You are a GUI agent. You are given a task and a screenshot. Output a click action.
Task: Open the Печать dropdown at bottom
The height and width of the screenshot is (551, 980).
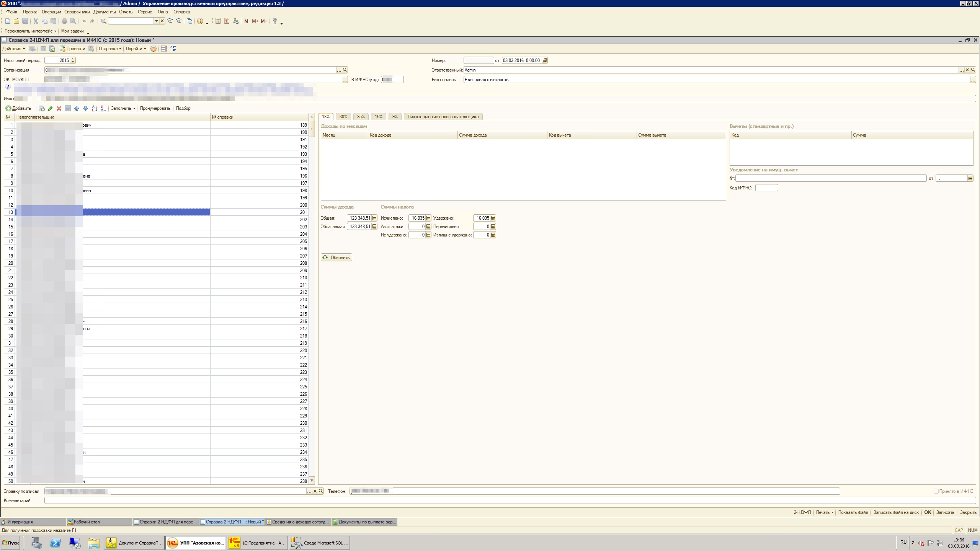coord(824,512)
